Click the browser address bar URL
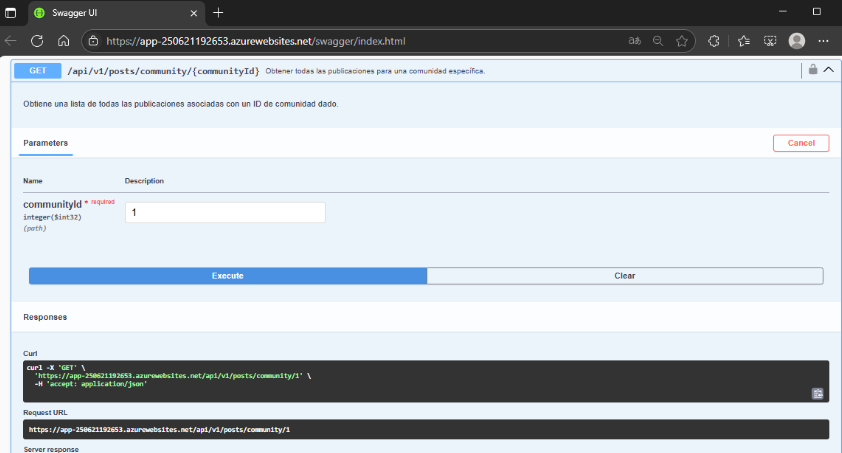This screenshot has width=842, height=453. pyautogui.click(x=256, y=41)
